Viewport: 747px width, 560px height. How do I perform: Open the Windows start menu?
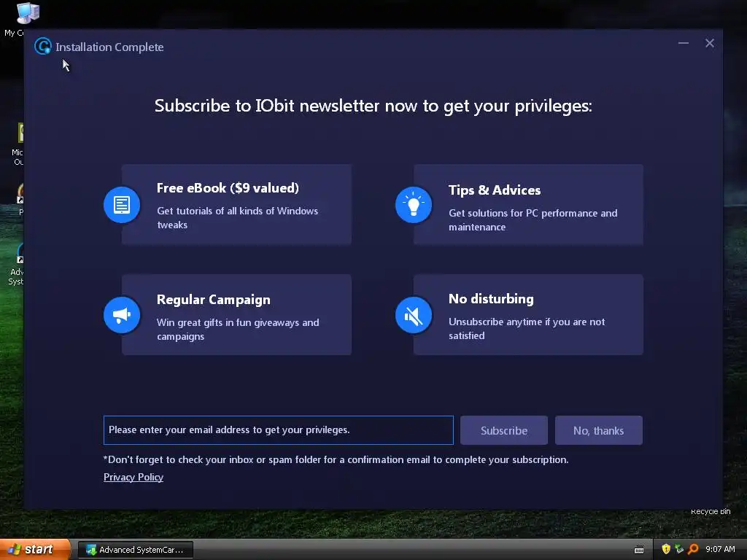pyautogui.click(x=35, y=550)
